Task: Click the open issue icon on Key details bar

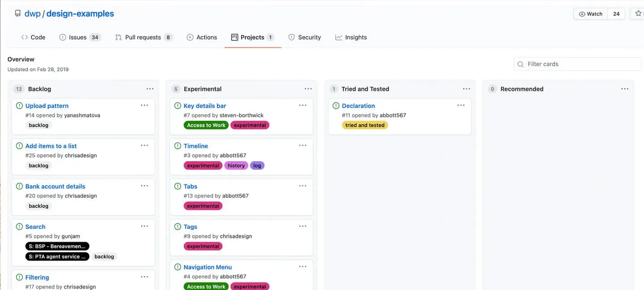Action: point(178,106)
